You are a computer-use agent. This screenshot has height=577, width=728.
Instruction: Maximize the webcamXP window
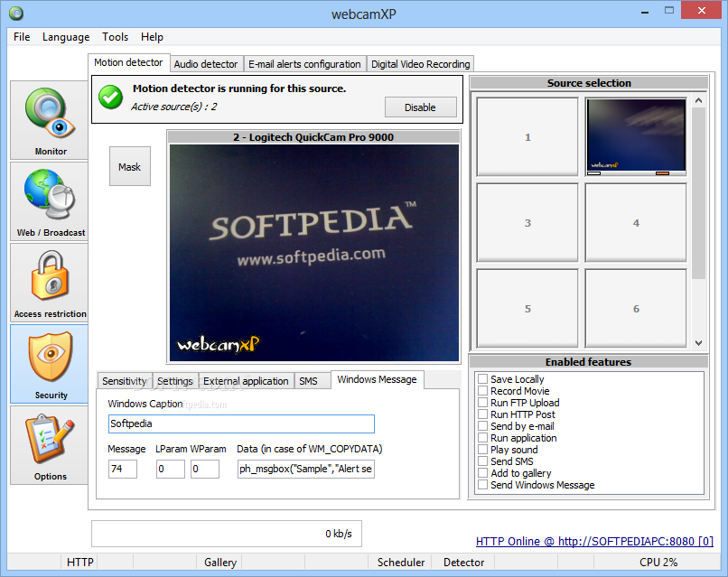[x=669, y=10]
